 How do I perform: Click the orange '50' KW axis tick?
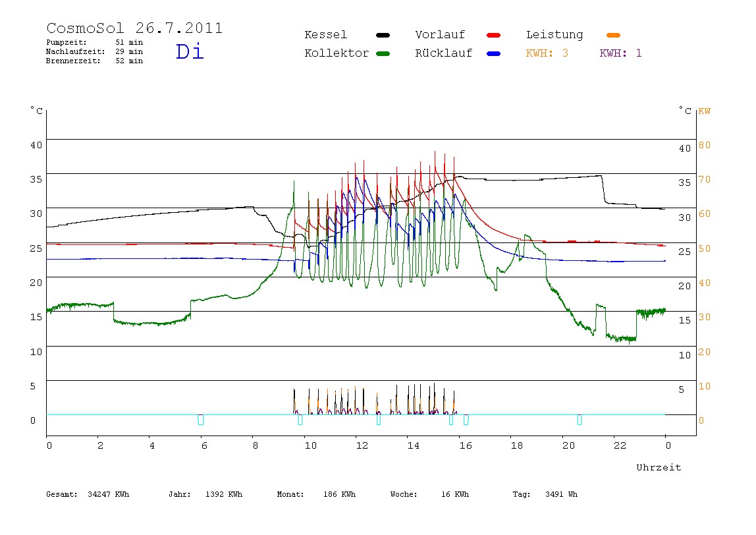(705, 248)
